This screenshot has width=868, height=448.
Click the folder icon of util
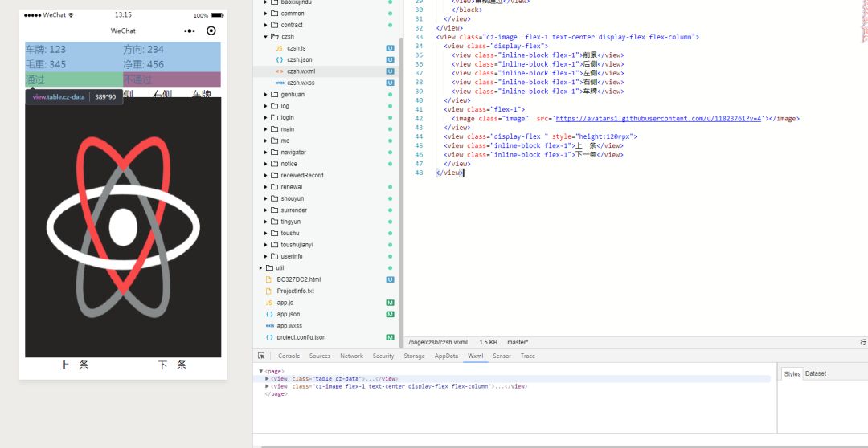(269, 267)
